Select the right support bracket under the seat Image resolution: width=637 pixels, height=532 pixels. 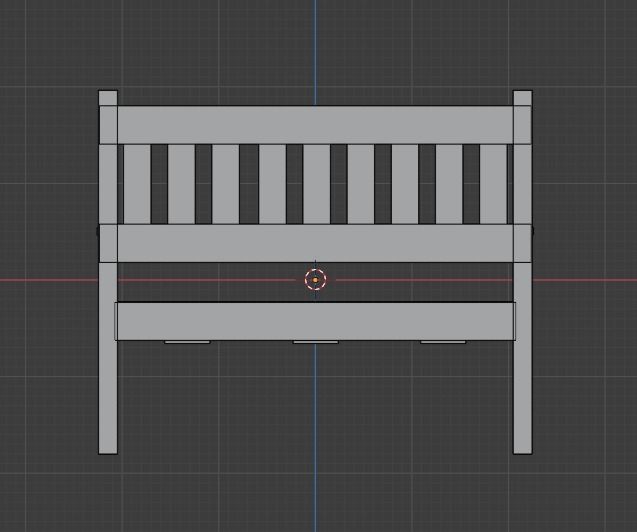coord(443,342)
